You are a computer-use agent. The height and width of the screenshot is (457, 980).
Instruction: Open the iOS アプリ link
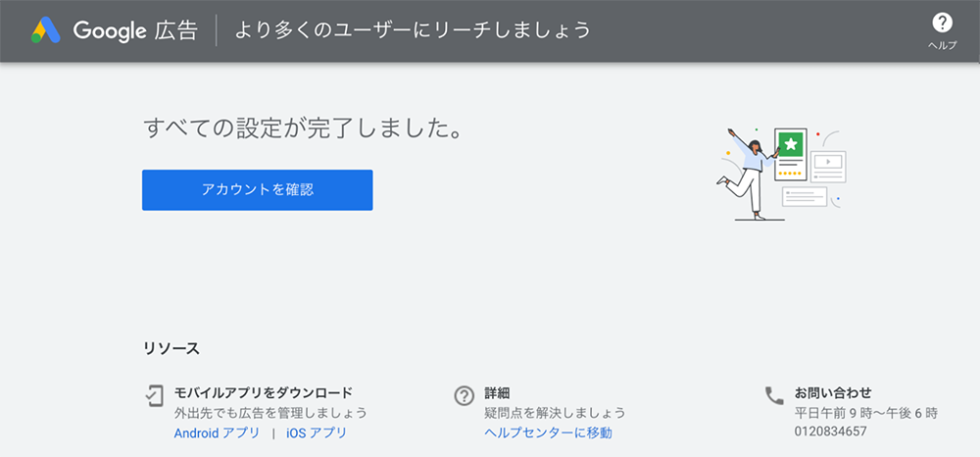click(317, 432)
